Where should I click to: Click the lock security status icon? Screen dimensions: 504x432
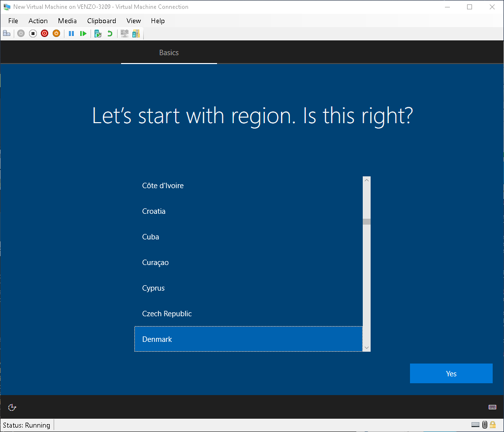(x=492, y=425)
